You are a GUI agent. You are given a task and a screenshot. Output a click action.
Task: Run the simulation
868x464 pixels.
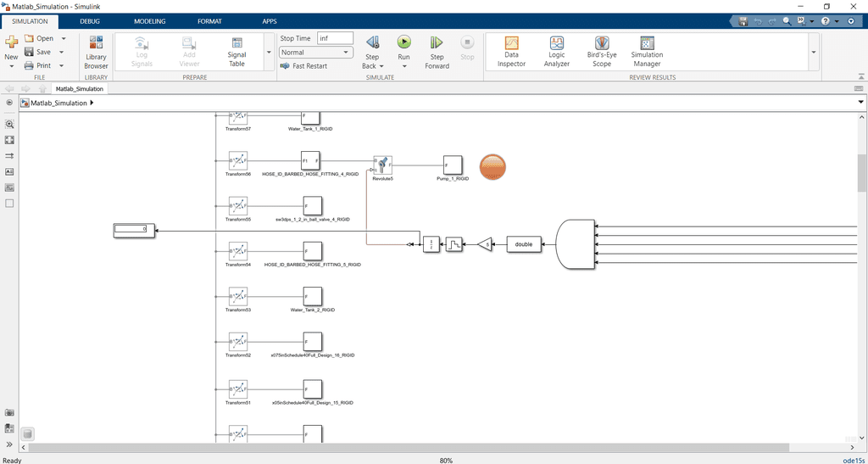[x=403, y=48]
